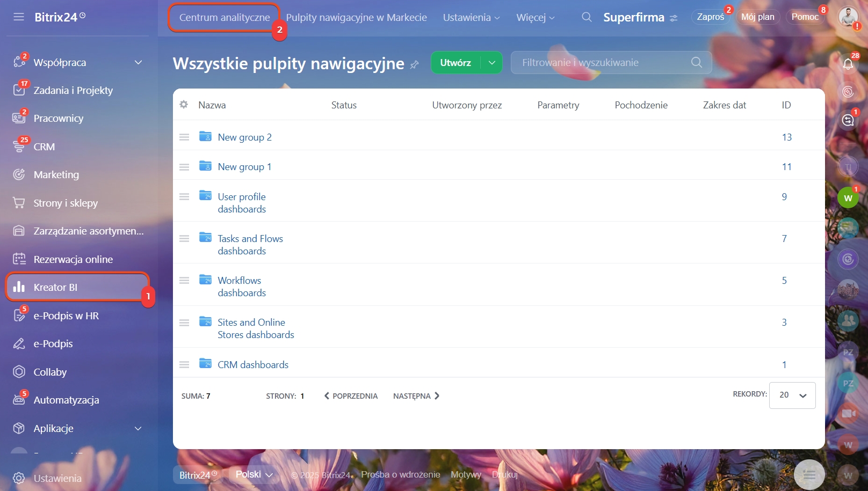
Task: Click the Status column header
Action: point(344,105)
